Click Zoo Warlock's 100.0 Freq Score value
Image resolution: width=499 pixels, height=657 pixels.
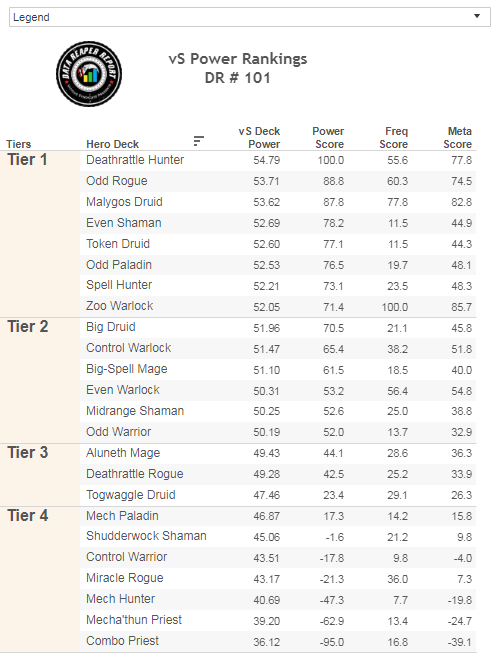394,307
